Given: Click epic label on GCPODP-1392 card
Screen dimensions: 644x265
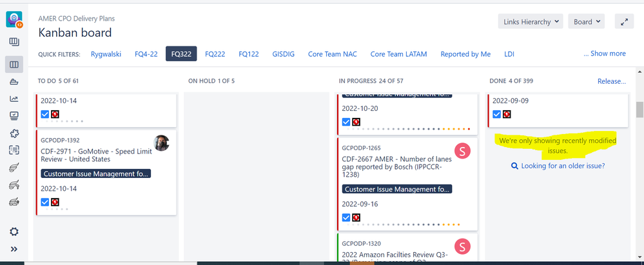Looking at the screenshot, I should [x=96, y=174].
